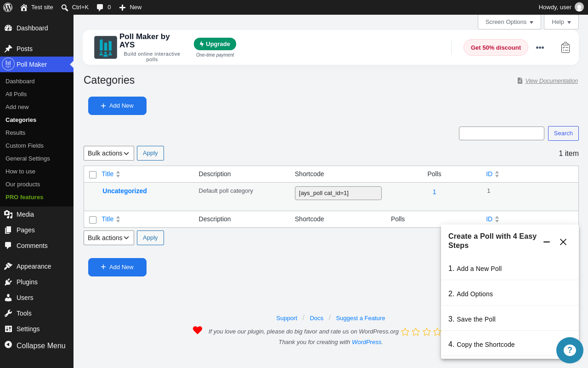Click the Poll Maker by AYS logo
Image resolution: width=588 pixels, height=368 pixels.
[106, 47]
